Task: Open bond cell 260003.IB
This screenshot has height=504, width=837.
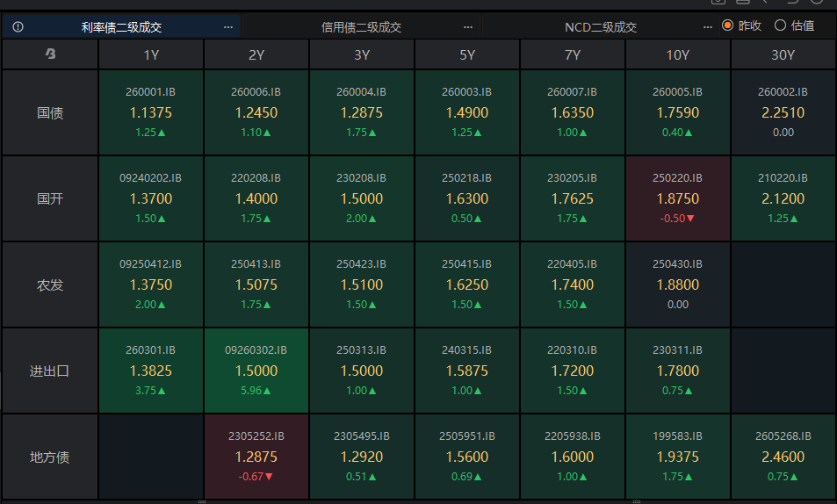Action: coord(467,112)
